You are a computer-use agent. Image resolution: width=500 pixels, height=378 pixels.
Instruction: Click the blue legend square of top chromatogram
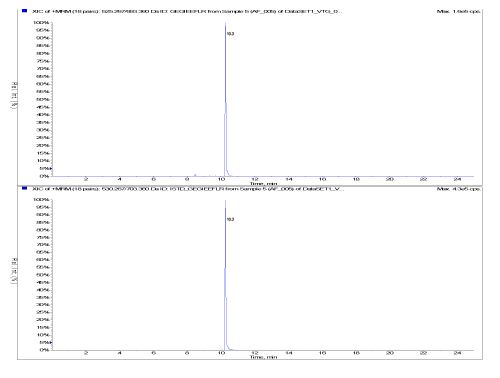24,11
